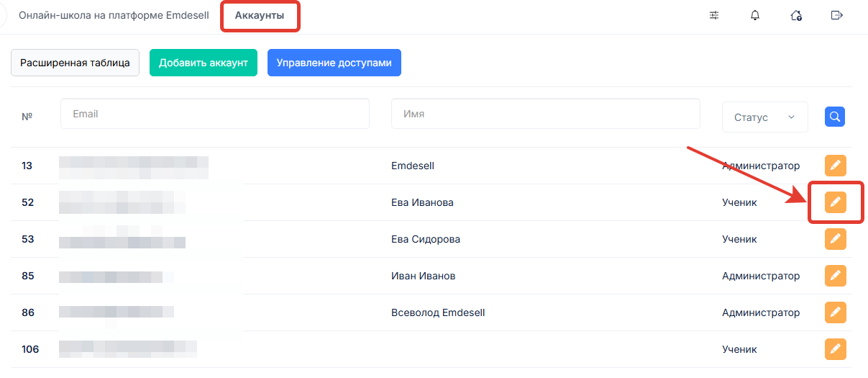The width and height of the screenshot is (868, 378).
Task: Open the settings sliders icon in header
Action: pos(714,15)
